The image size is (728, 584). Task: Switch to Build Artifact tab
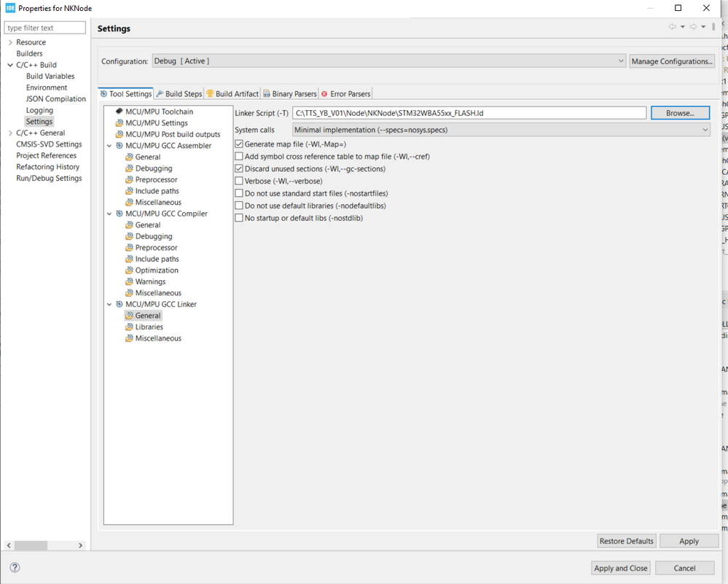232,94
